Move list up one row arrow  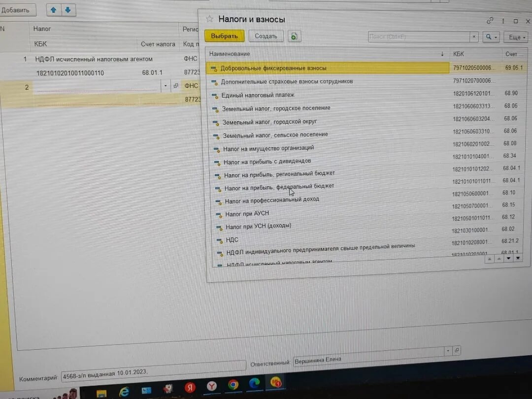(x=499, y=259)
